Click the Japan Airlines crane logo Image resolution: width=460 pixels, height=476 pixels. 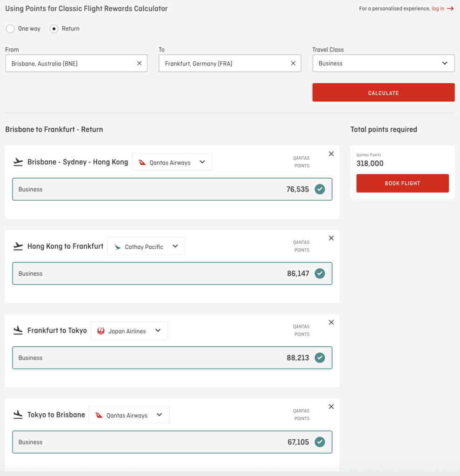(x=101, y=331)
